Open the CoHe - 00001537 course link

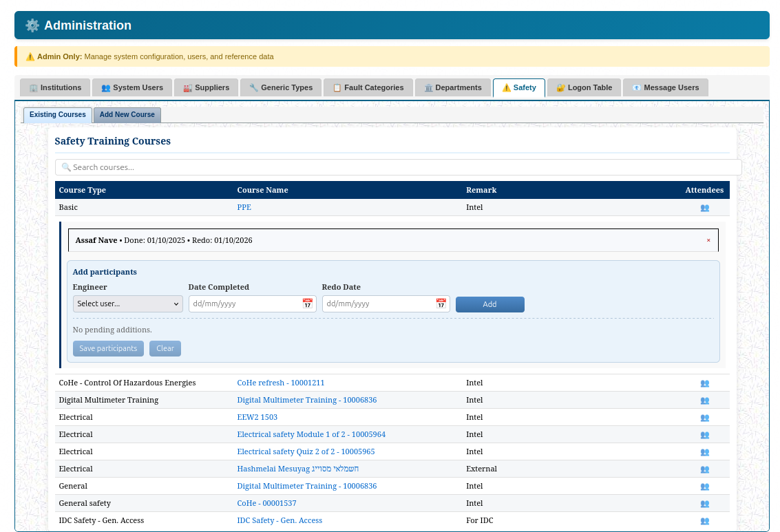[x=266, y=503]
